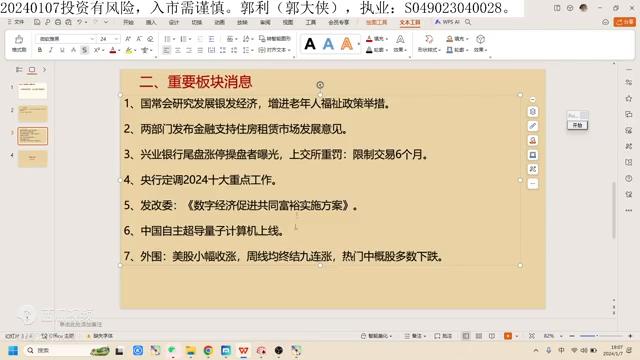
Task: Click the orange Share button
Action: [x=624, y=22]
